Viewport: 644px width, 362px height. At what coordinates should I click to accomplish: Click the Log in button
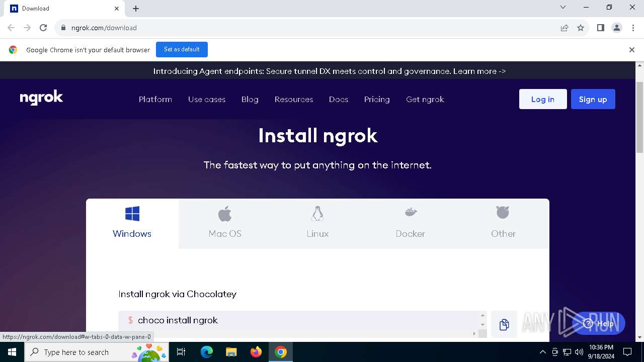pyautogui.click(x=543, y=99)
